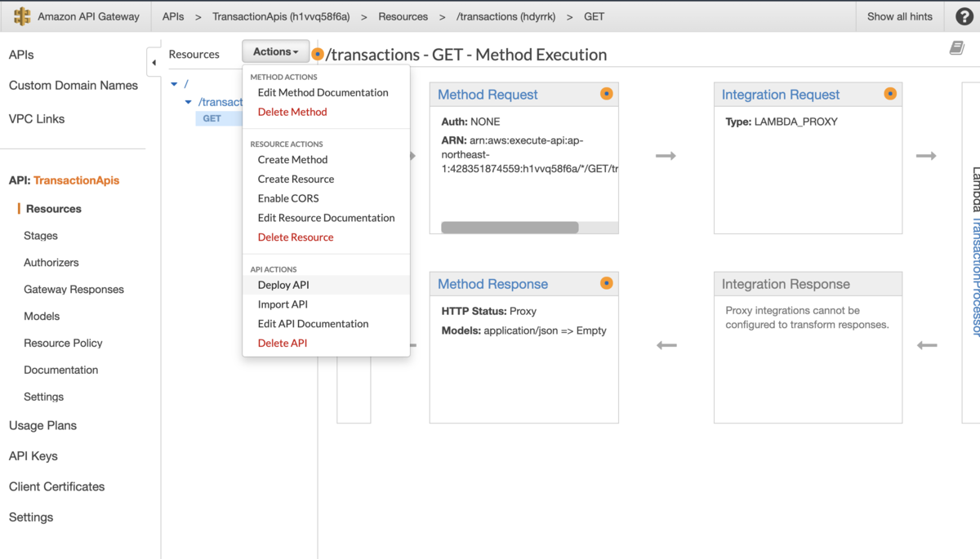The image size is (980, 559).
Task: Click the Amazon API Gateway logo icon
Action: click(22, 16)
